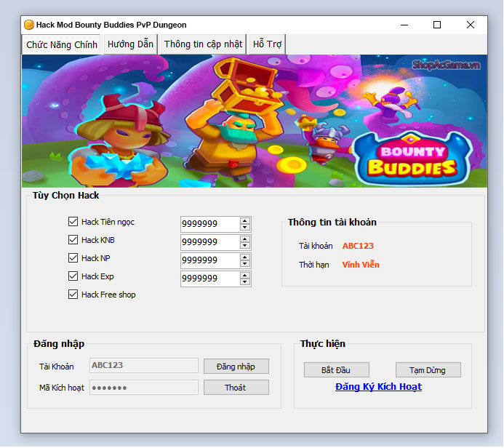Start hack with Bắt Đầu button

click(x=337, y=370)
